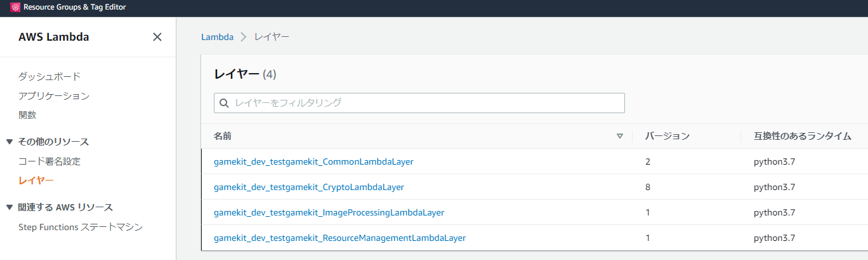Open コード署名設定 in the sidebar
The height and width of the screenshot is (260, 868).
click(49, 161)
